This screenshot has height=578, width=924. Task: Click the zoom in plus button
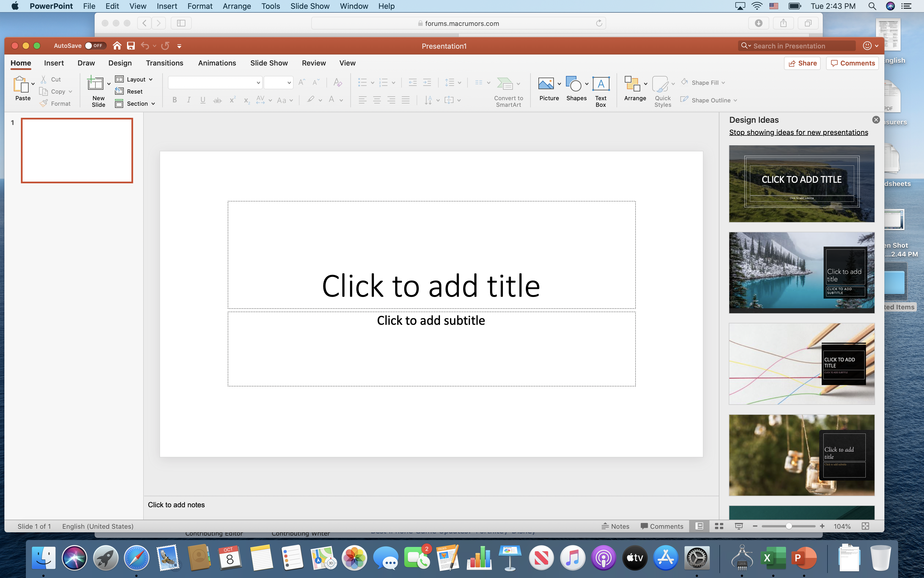[822, 526]
